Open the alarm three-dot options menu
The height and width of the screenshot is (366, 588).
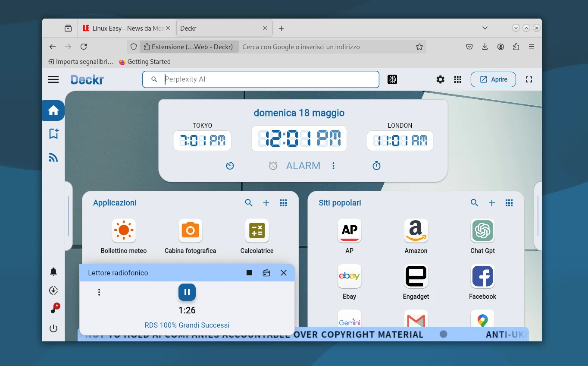(x=333, y=166)
